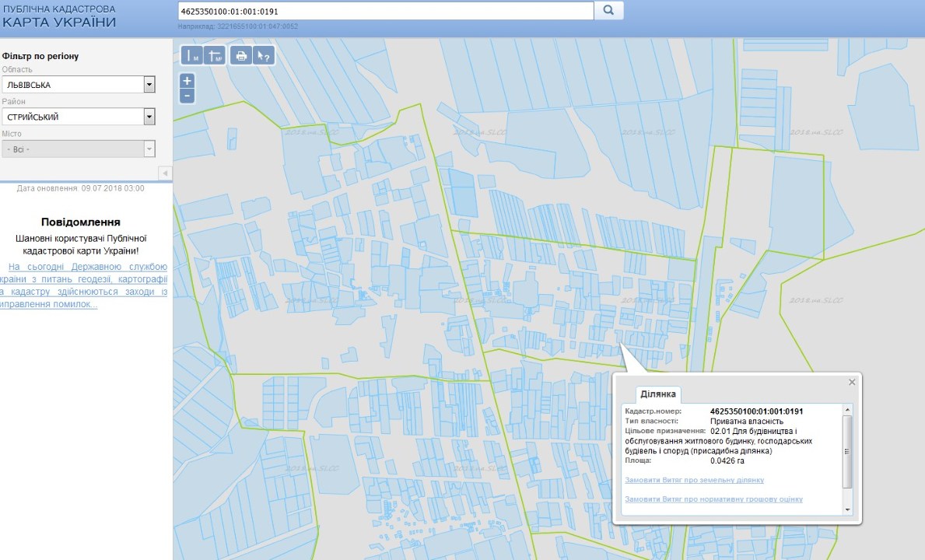
Task: Activate the identify pointer help tool
Action: [x=264, y=56]
